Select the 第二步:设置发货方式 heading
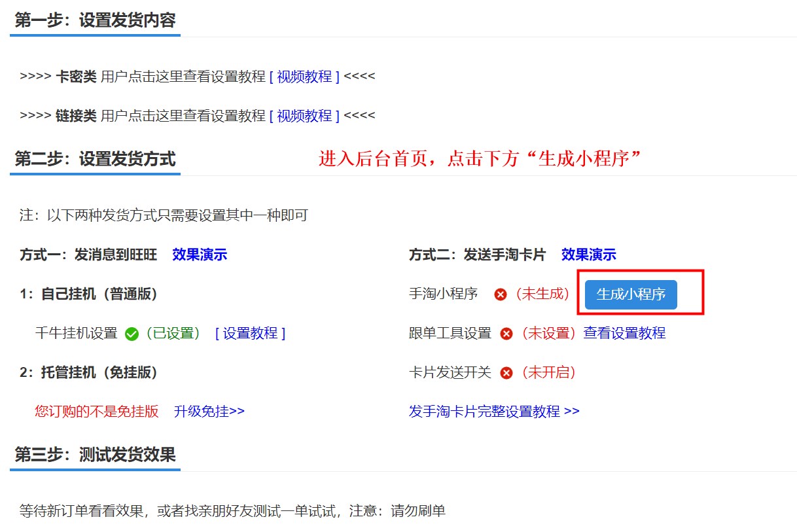The height and width of the screenshot is (532, 797). click(95, 159)
